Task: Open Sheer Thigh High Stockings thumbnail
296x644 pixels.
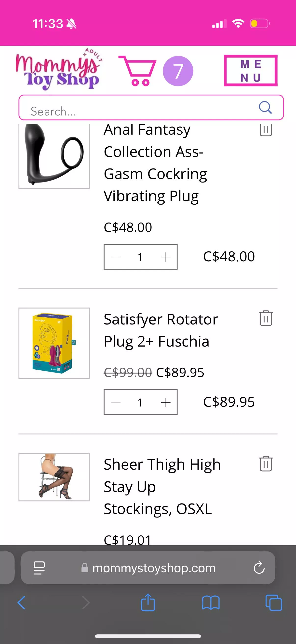Action: (x=54, y=477)
